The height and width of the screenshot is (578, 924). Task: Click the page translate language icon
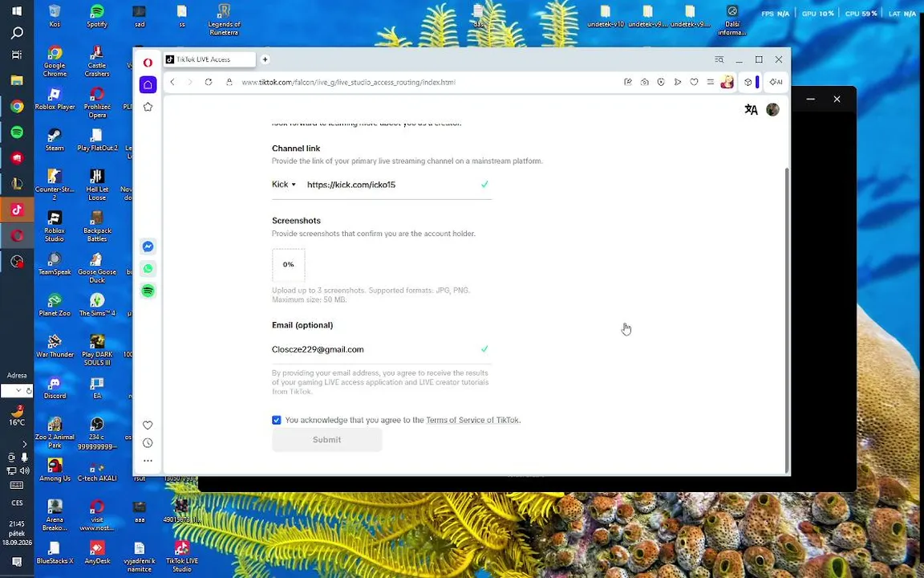tap(752, 110)
